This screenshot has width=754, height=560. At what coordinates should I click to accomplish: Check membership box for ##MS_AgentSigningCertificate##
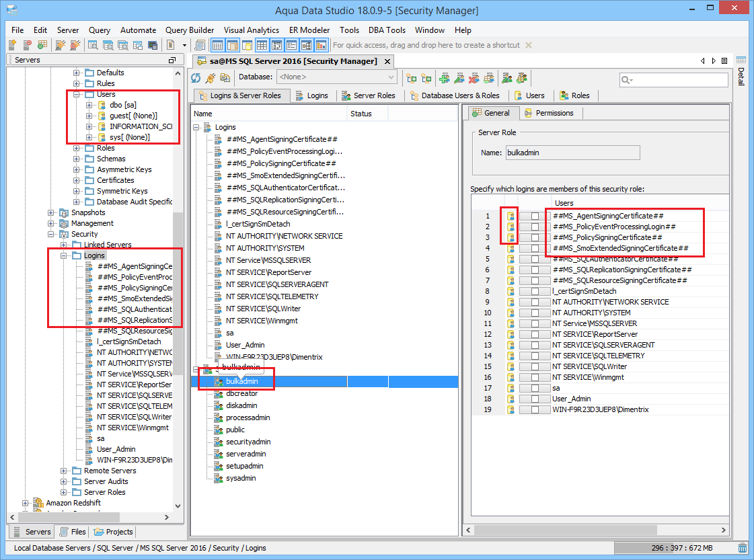pyautogui.click(x=535, y=216)
